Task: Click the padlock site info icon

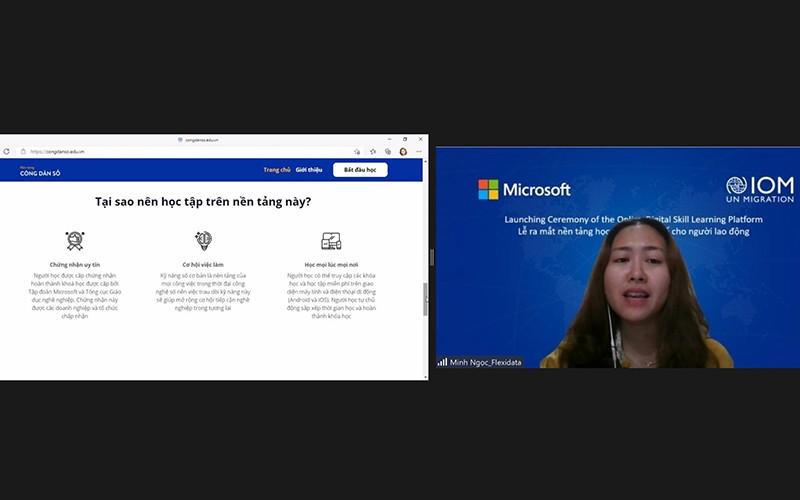Action: 23,152
